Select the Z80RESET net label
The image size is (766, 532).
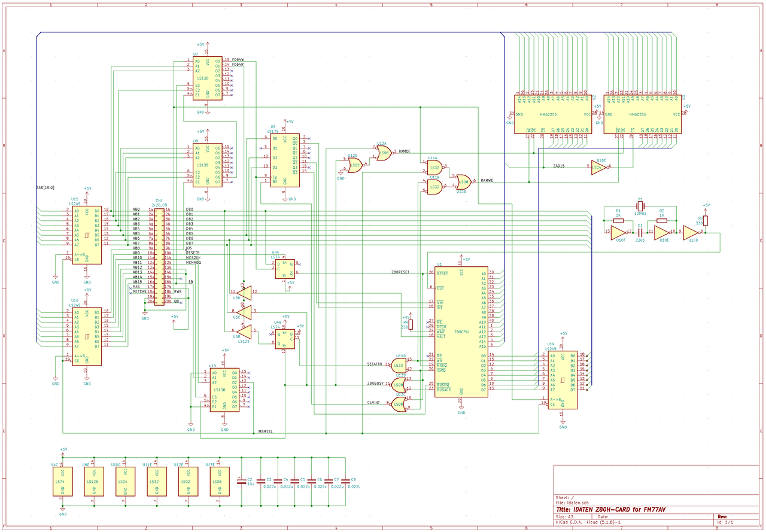pyautogui.click(x=400, y=272)
